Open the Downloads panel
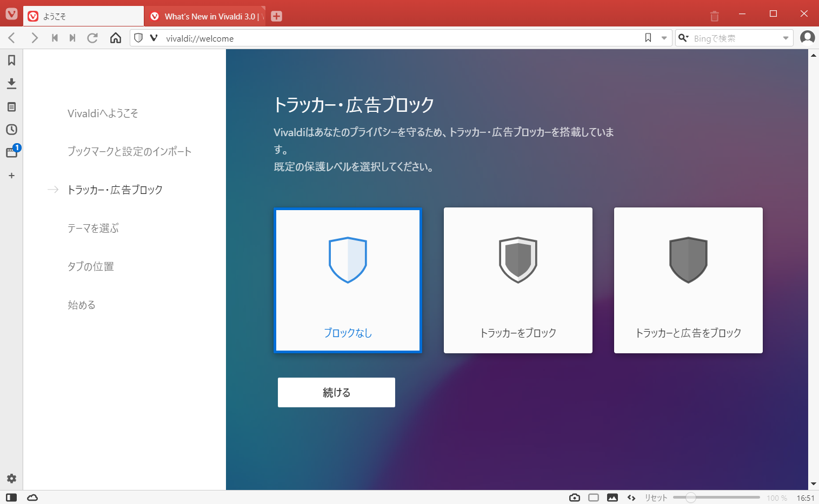Screen dimensions: 819x504 11,84
